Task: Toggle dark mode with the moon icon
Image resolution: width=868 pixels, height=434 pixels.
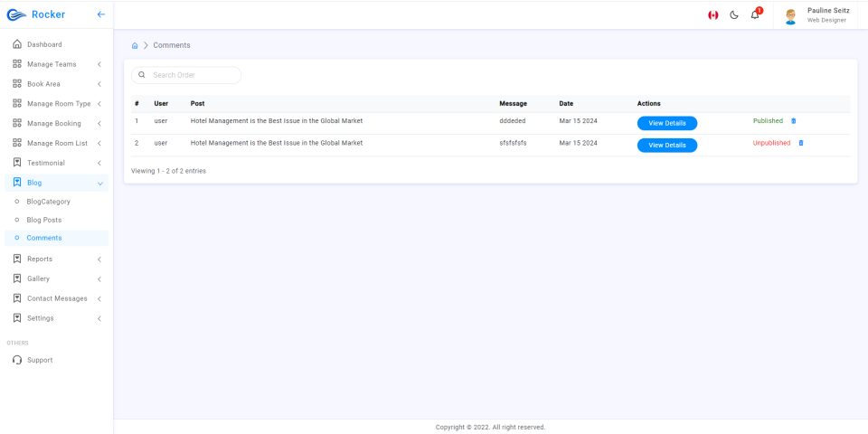Action: [x=734, y=15]
